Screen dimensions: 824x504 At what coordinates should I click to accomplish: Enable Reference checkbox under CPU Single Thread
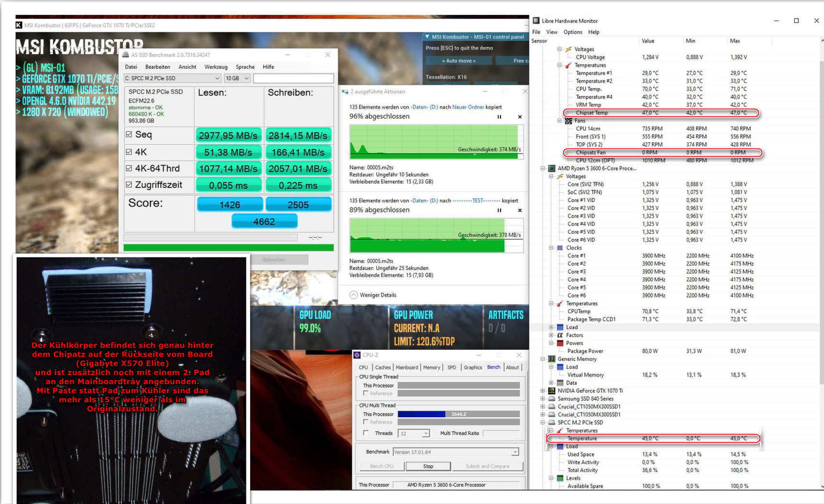(366, 393)
